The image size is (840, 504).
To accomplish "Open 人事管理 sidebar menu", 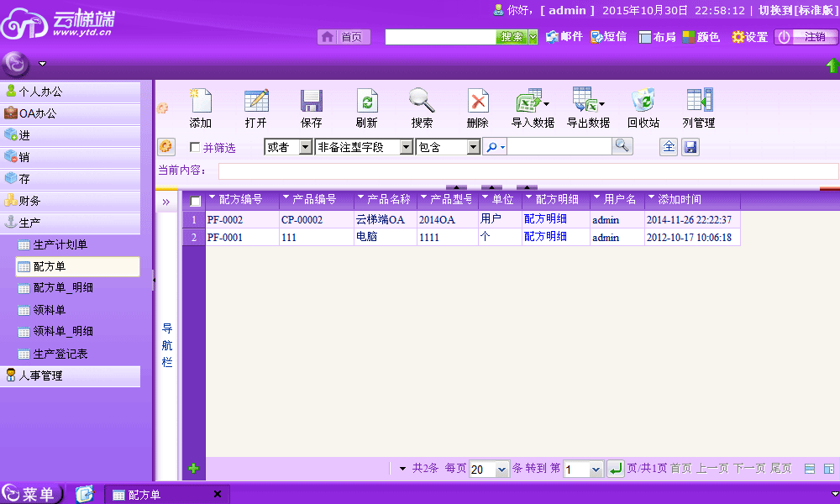I will coord(71,375).
